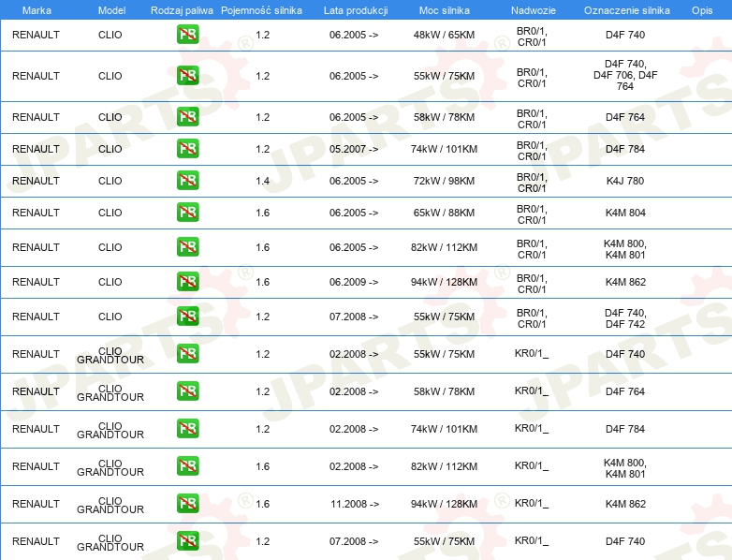Click the petrol icon in the K4M 804 row
The width and height of the screenshot is (732, 560).
pyautogui.click(x=187, y=212)
